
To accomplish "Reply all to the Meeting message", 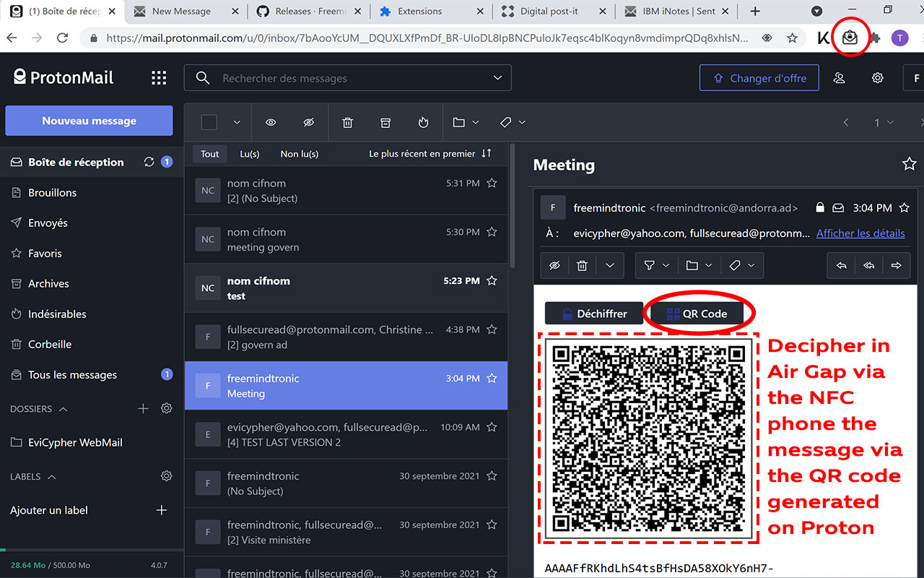I will (868, 266).
